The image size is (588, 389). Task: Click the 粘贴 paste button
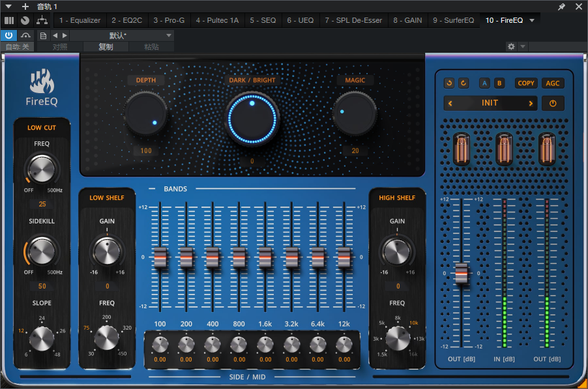click(151, 47)
